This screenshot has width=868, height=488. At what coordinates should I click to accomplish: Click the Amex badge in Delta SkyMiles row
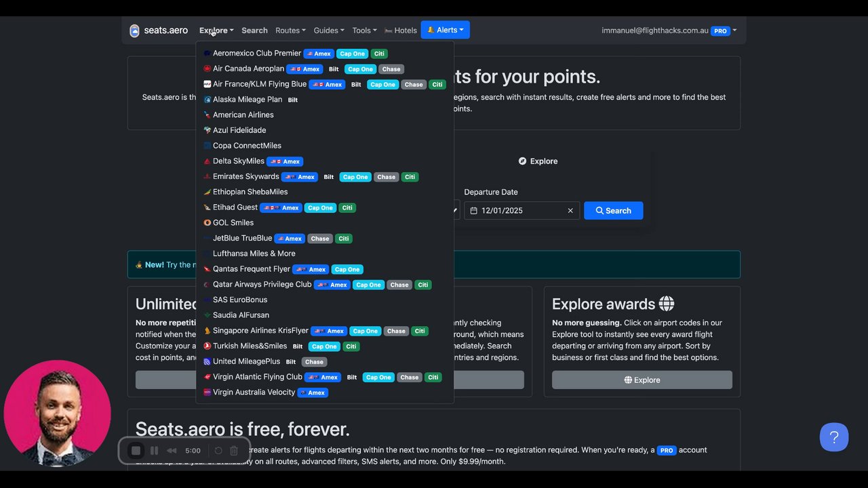[x=285, y=161]
